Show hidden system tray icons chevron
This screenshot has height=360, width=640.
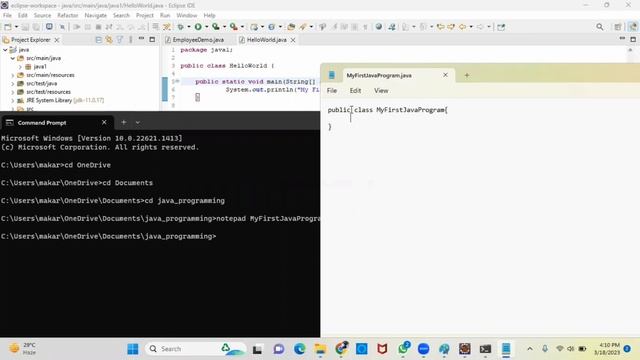530,349
